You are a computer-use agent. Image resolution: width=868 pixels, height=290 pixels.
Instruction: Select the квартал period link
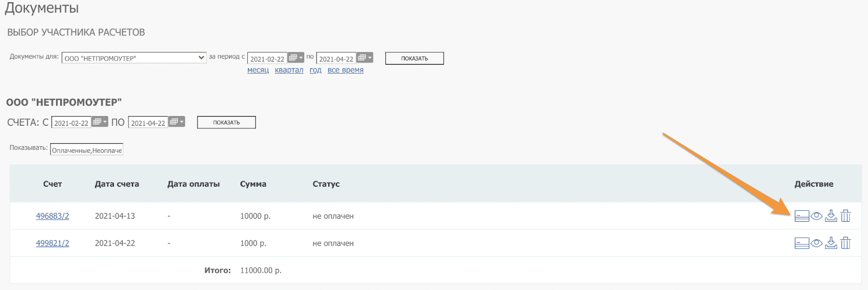click(x=289, y=70)
